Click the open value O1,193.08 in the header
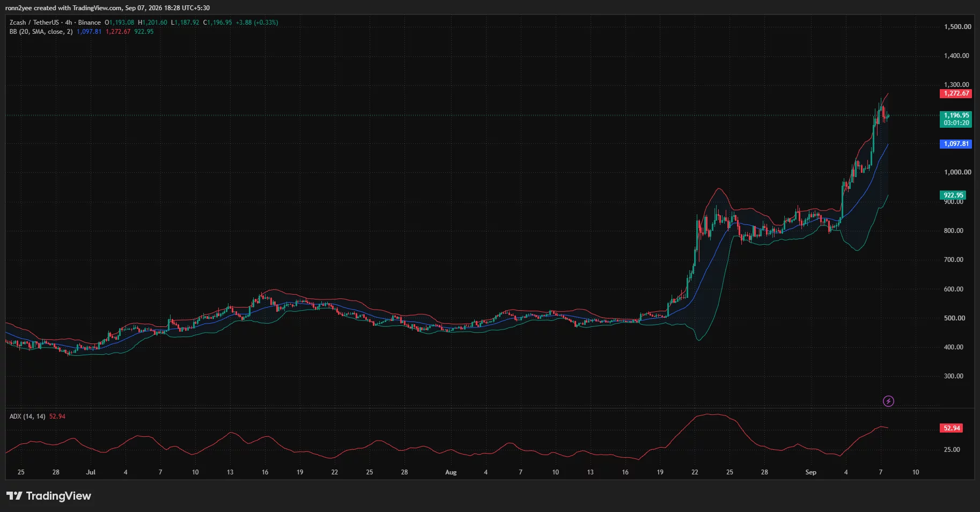Image resolution: width=980 pixels, height=512 pixels. point(120,23)
